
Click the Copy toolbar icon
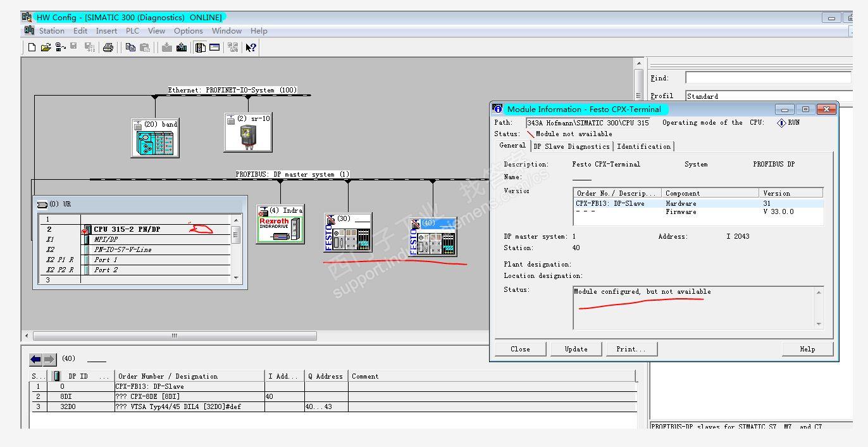(130, 47)
